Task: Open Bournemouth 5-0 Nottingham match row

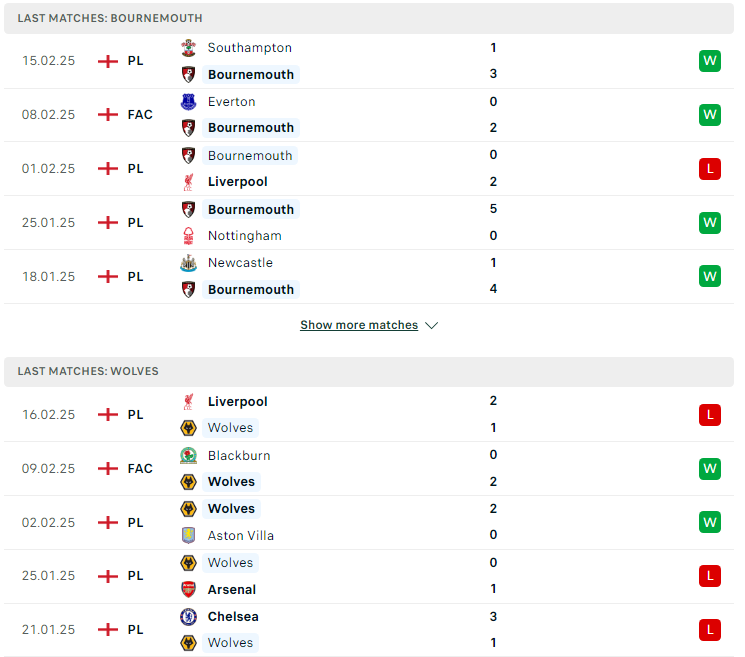Action: [369, 223]
